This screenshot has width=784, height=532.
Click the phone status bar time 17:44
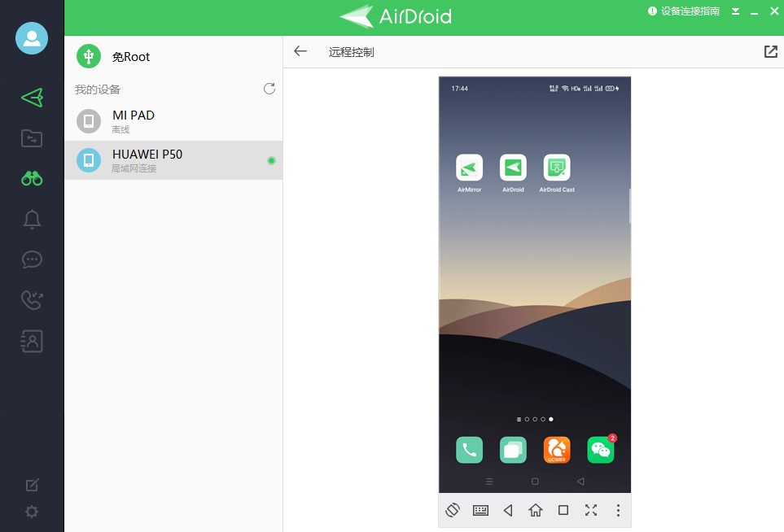(x=459, y=89)
